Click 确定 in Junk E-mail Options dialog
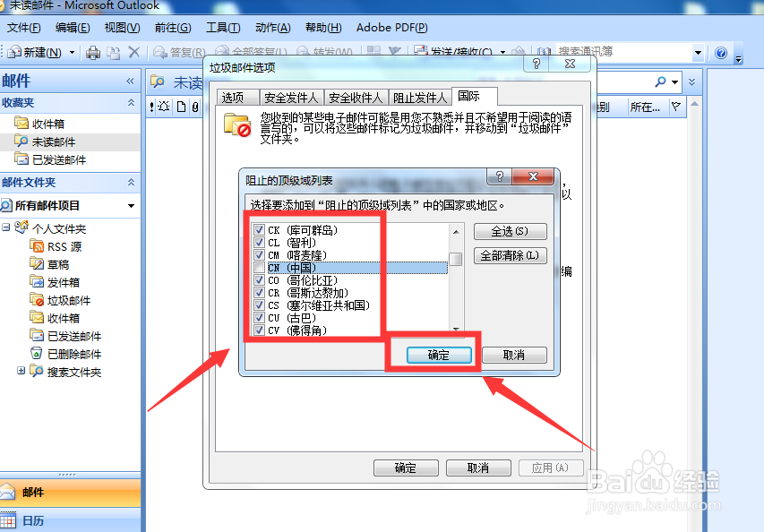Viewport: 764px width, 532px height. (406, 468)
